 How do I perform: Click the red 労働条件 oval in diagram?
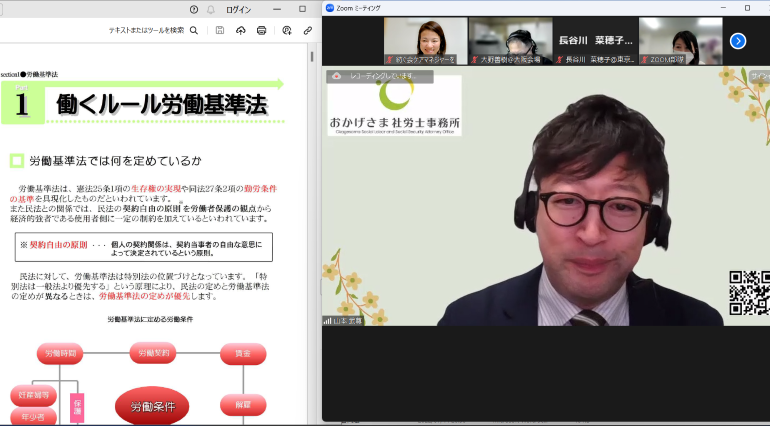(151, 406)
